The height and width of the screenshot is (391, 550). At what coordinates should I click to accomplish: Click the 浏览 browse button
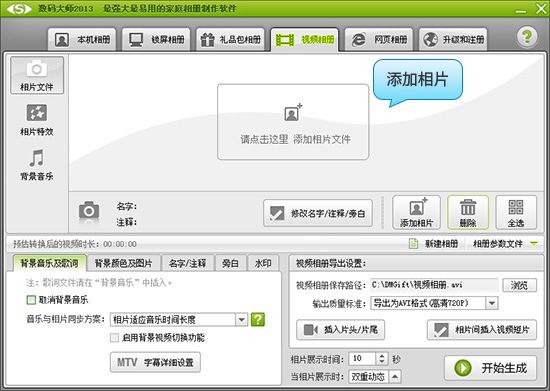(x=519, y=285)
